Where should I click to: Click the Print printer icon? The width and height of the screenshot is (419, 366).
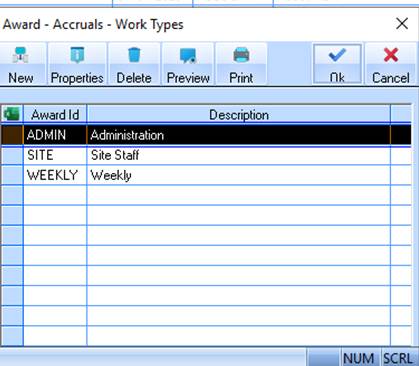pyautogui.click(x=241, y=55)
